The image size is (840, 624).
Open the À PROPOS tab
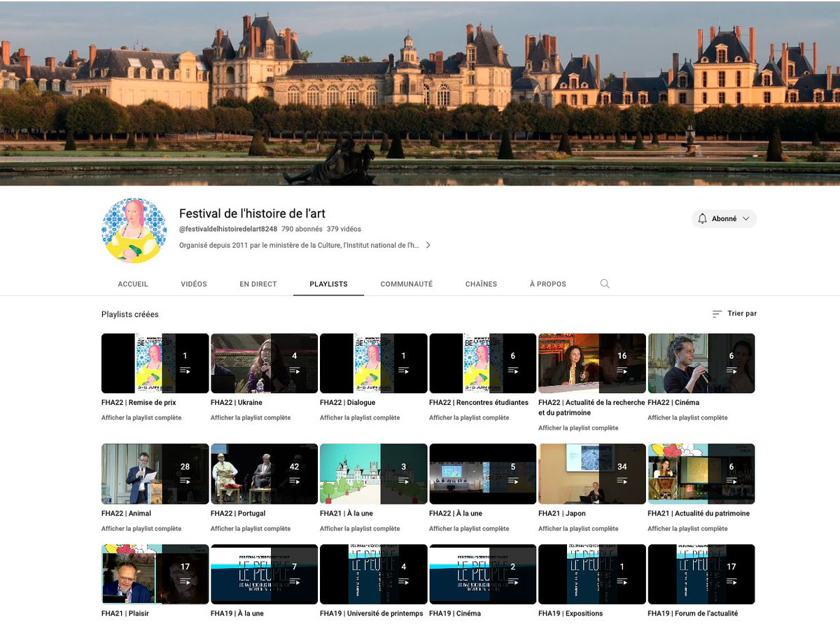pos(548,284)
